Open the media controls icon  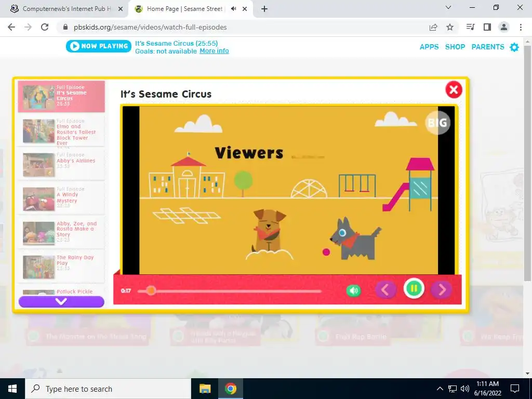pyautogui.click(x=471, y=27)
